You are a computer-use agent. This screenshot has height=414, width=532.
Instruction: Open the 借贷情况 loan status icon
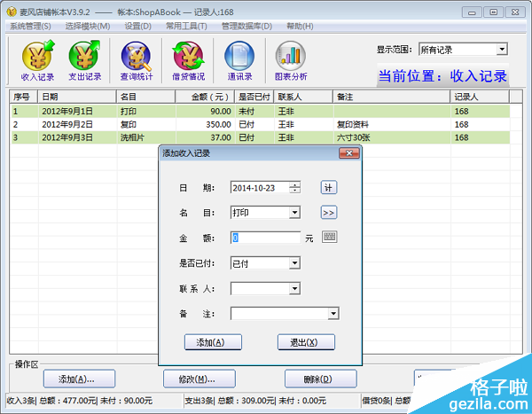(x=189, y=62)
